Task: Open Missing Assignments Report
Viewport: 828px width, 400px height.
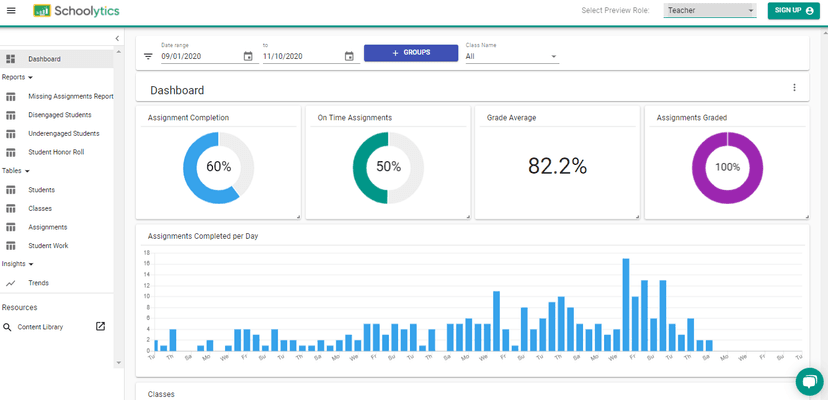Action: tap(71, 96)
